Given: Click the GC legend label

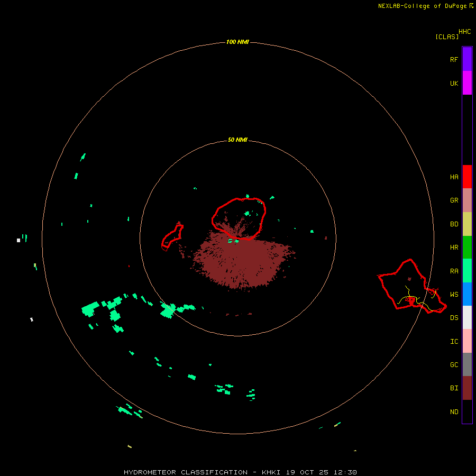Looking at the screenshot, I should (454, 365).
